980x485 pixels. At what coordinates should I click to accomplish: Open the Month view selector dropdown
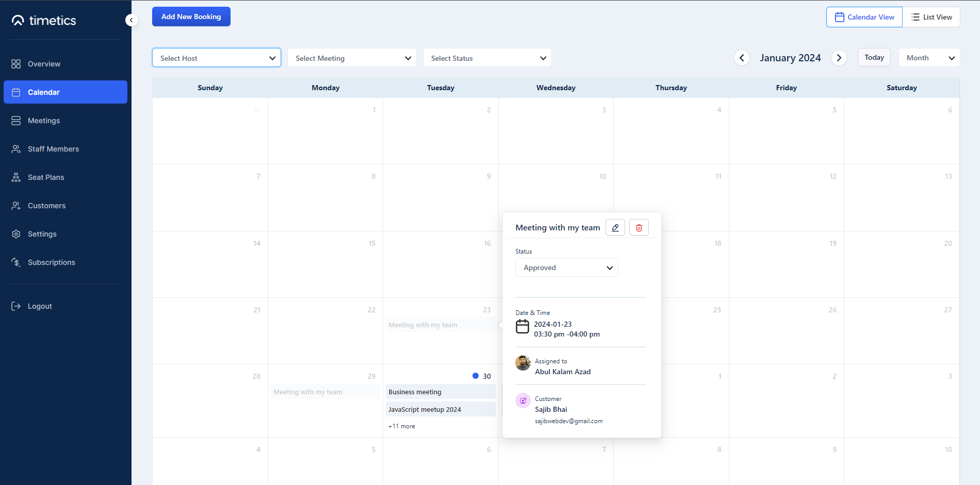pyautogui.click(x=929, y=58)
